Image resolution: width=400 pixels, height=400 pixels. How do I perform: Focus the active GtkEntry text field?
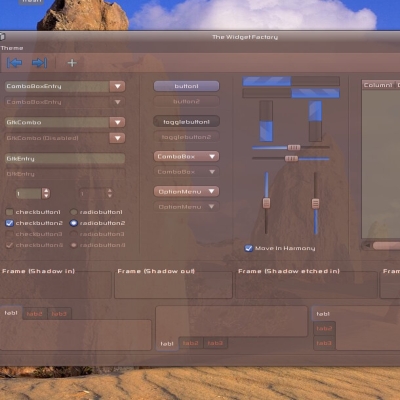coord(65,159)
